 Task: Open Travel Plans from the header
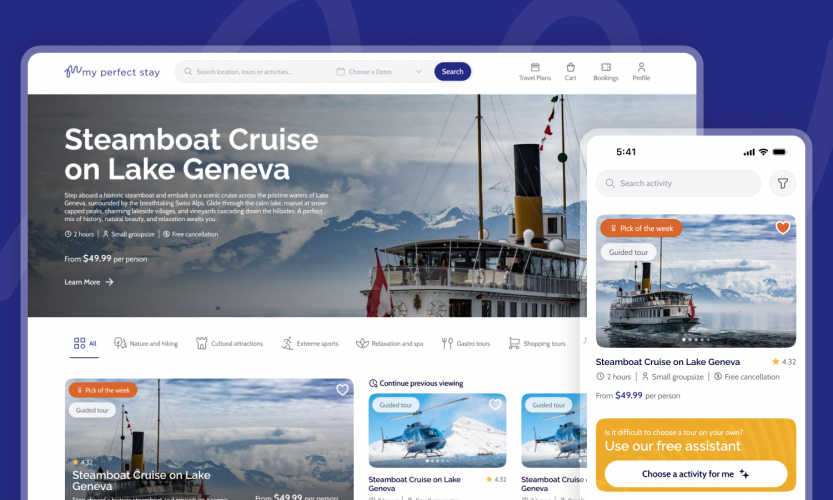[x=535, y=72]
